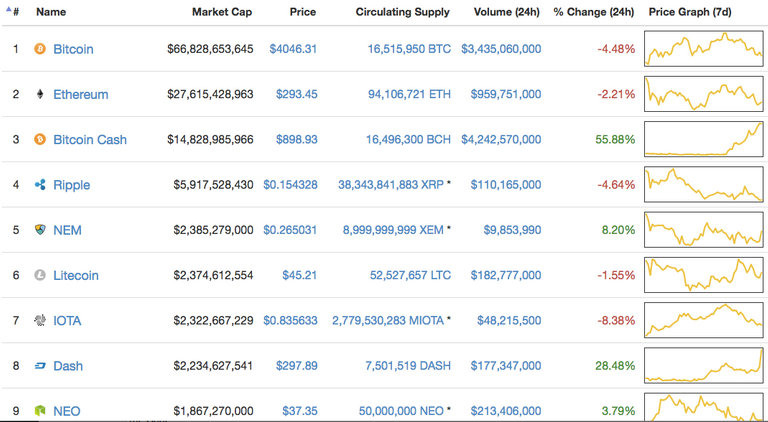Open Litecoin 7-day price graph
768x422 pixels.
coord(704,275)
